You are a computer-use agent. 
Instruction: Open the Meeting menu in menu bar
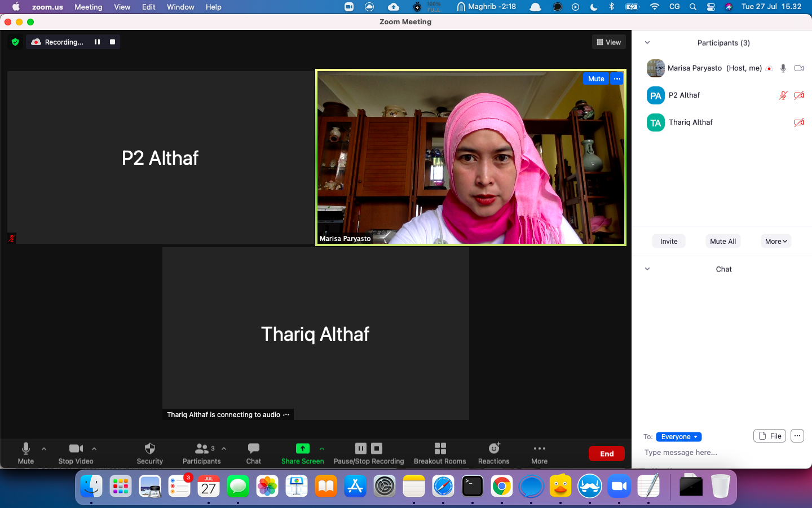(x=89, y=7)
